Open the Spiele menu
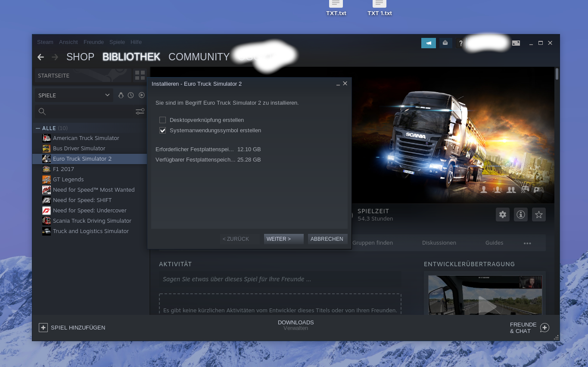588x367 pixels. click(x=117, y=42)
